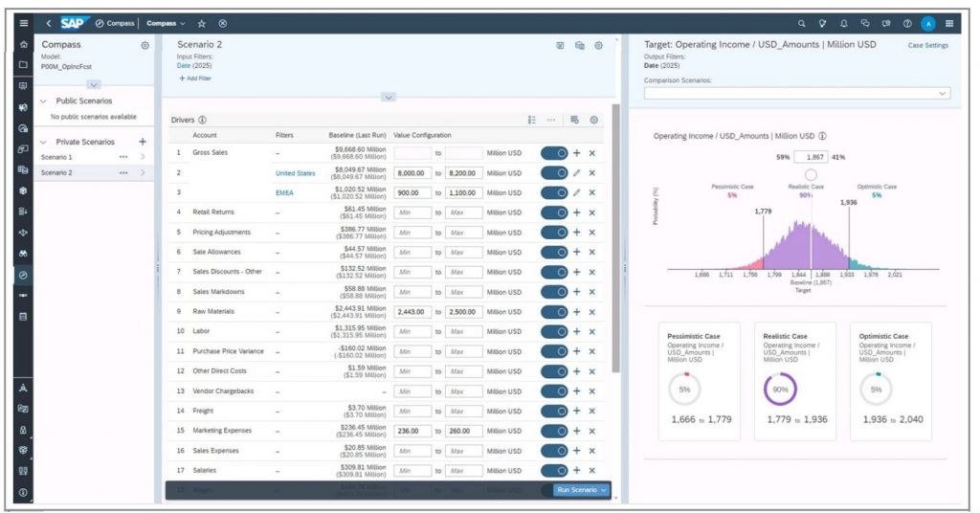Disable the Raw Materials driver toggle
Screen dimensions: 980x513
tap(554, 312)
